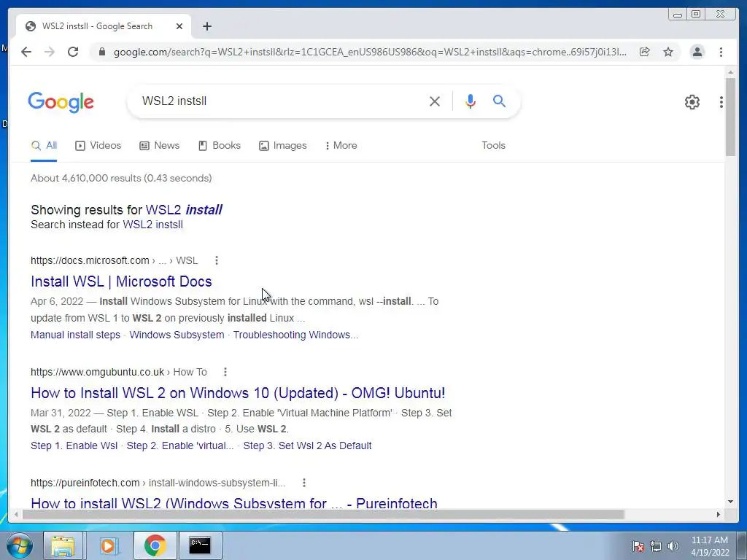Open the OMG! Ubuntu WSL 2 result

pyautogui.click(x=238, y=393)
